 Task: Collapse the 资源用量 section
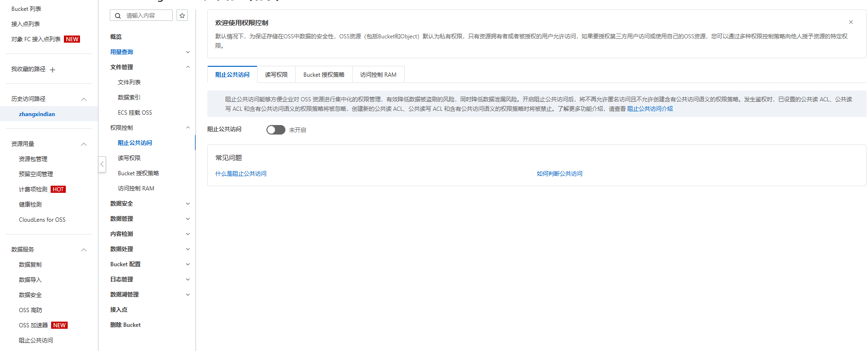(84, 144)
